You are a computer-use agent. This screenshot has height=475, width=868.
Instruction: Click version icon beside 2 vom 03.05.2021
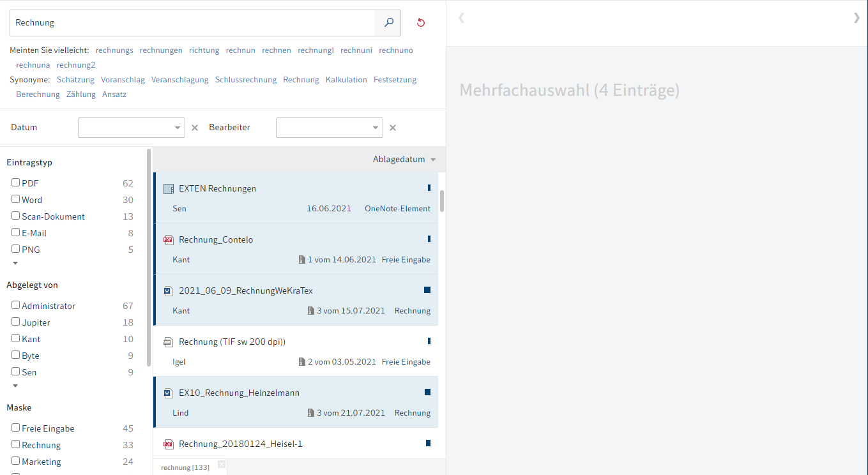(x=302, y=362)
